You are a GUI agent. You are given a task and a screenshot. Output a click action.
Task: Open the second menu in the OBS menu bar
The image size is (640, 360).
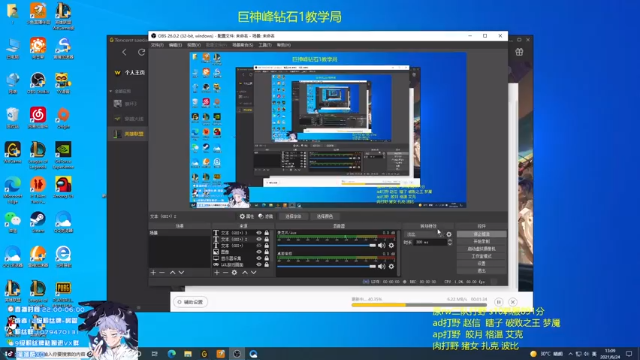tap(176, 45)
